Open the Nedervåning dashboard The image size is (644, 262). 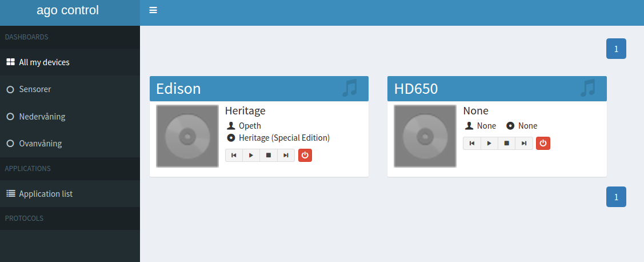(x=70, y=116)
